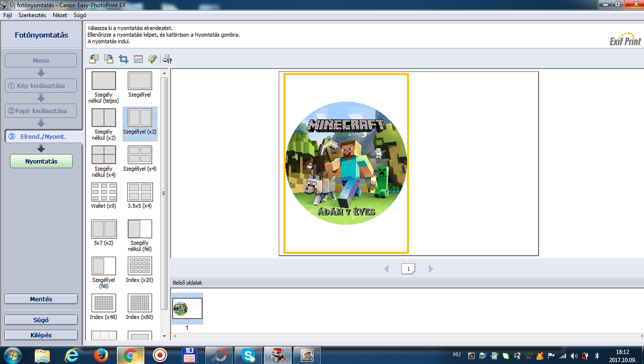This screenshot has width=644, height=364.
Task: Select the '5x7 (x2)' layout
Action: pyautogui.click(x=104, y=232)
